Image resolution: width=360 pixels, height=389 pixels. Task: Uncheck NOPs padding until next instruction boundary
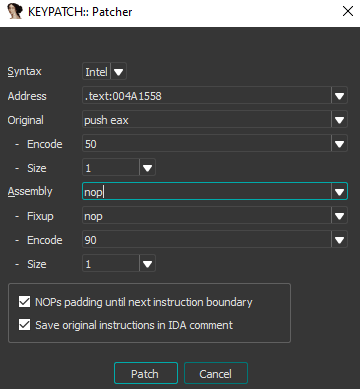(x=24, y=302)
